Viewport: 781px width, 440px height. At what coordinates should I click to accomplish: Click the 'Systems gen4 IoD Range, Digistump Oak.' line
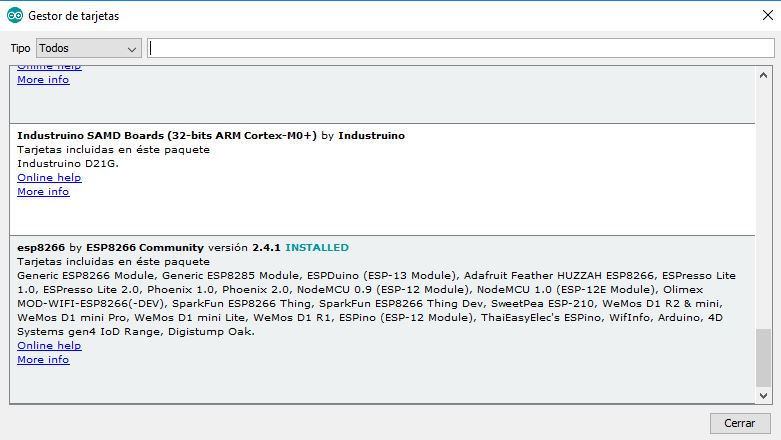tap(136, 331)
